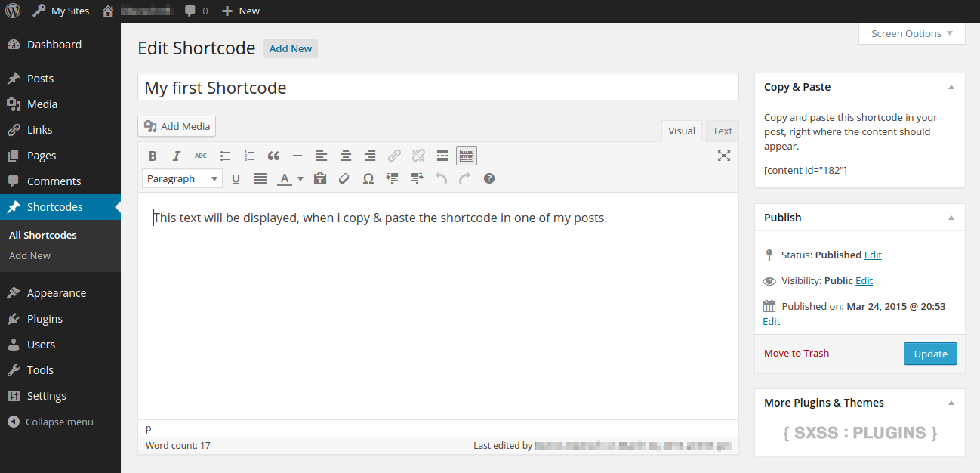Apply italic formatting

177,156
